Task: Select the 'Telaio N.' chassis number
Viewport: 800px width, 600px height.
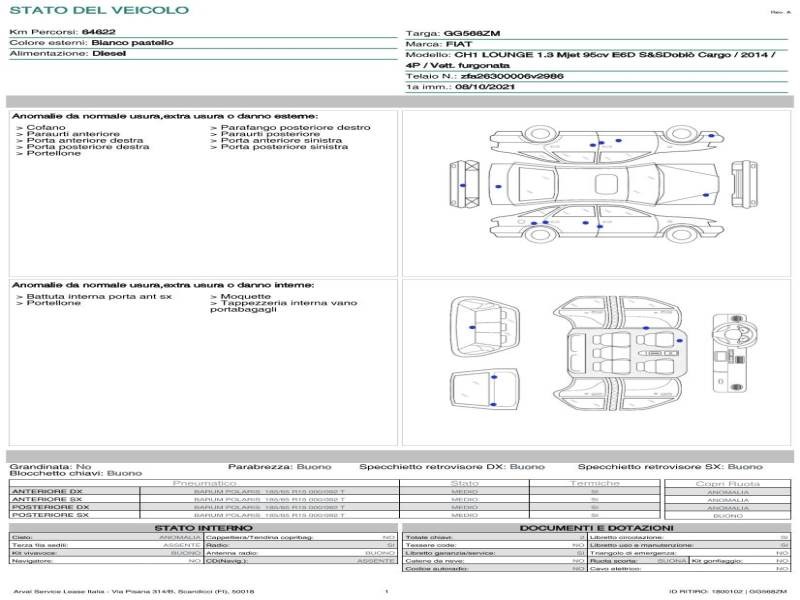Action: tap(484, 76)
